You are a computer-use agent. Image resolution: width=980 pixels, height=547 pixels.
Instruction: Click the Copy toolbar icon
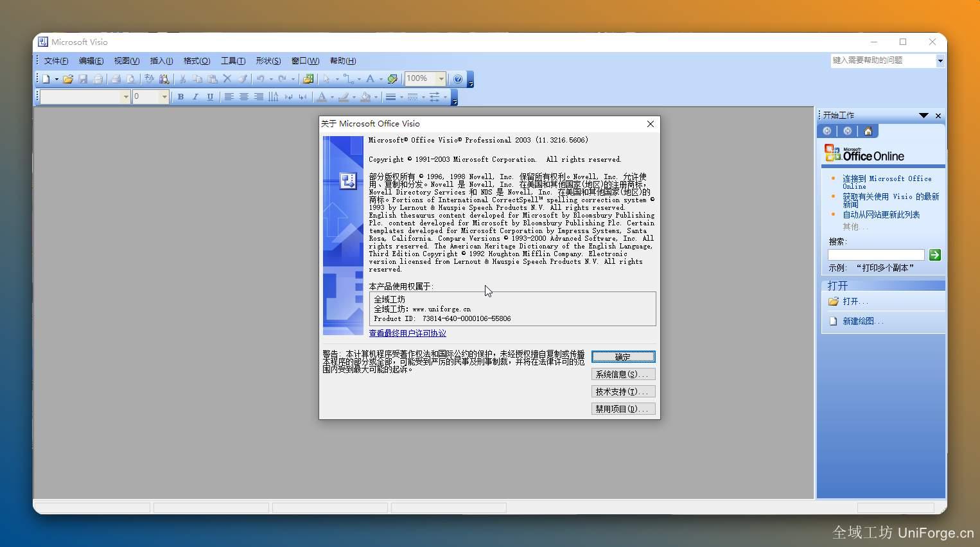pyautogui.click(x=197, y=79)
